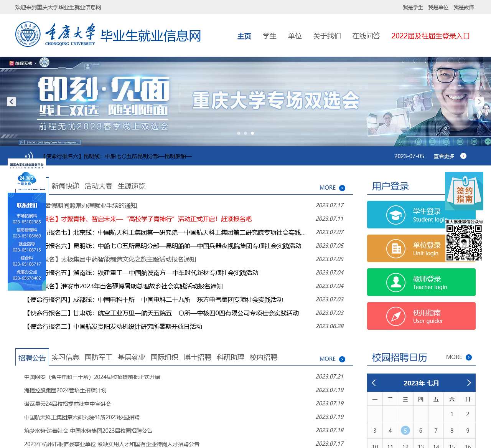Click the 单位登录 Unit login button
This screenshot has height=448, width=491.
click(421, 248)
